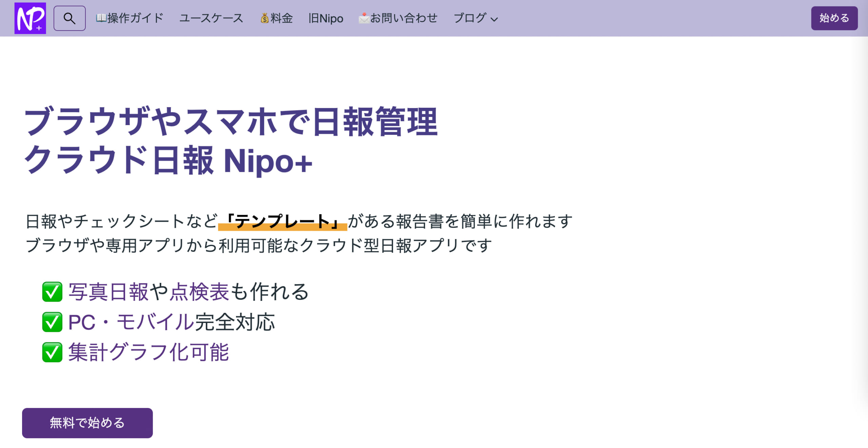
Task: Click the Nipo+ logo icon
Action: [x=30, y=18]
